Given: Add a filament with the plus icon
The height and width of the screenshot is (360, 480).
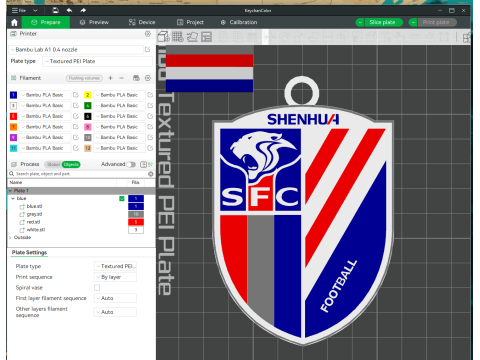Looking at the screenshot, I should pyautogui.click(x=111, y=78).
